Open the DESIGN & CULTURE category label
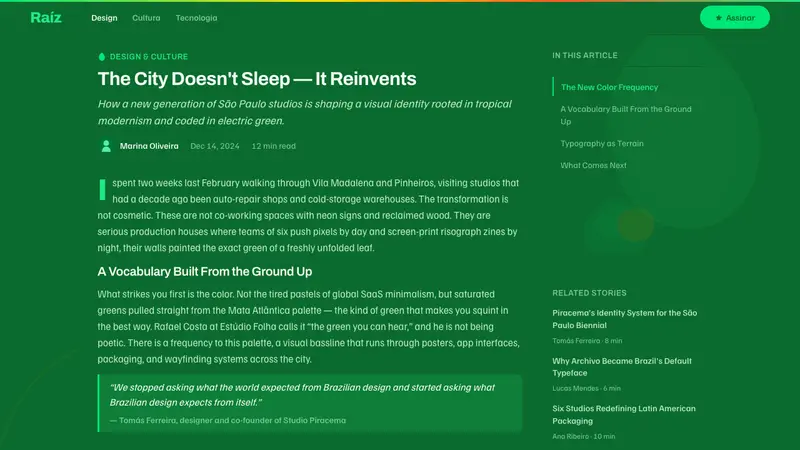 [x=149, y=57]
